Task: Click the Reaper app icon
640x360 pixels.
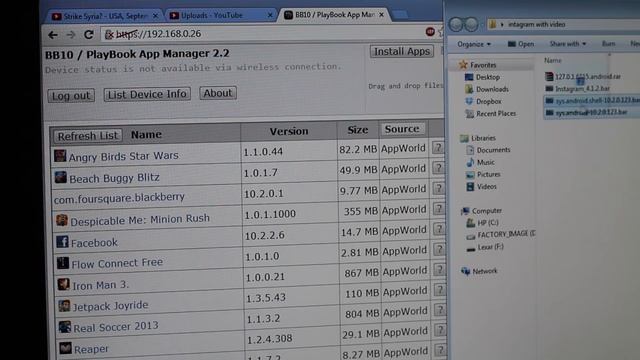Action: pos(65,348)
